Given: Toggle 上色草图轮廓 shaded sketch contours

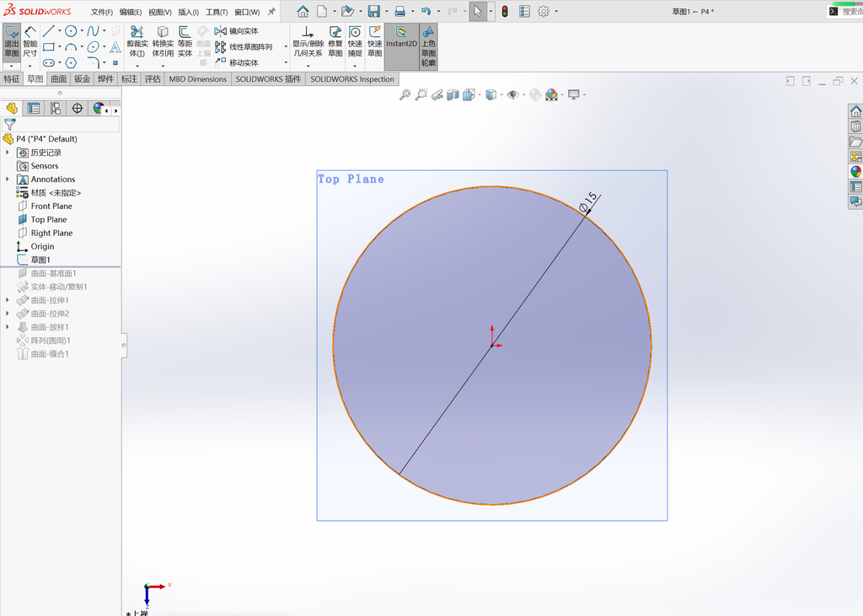Looking at the screenshot, I should coord(428,46).
